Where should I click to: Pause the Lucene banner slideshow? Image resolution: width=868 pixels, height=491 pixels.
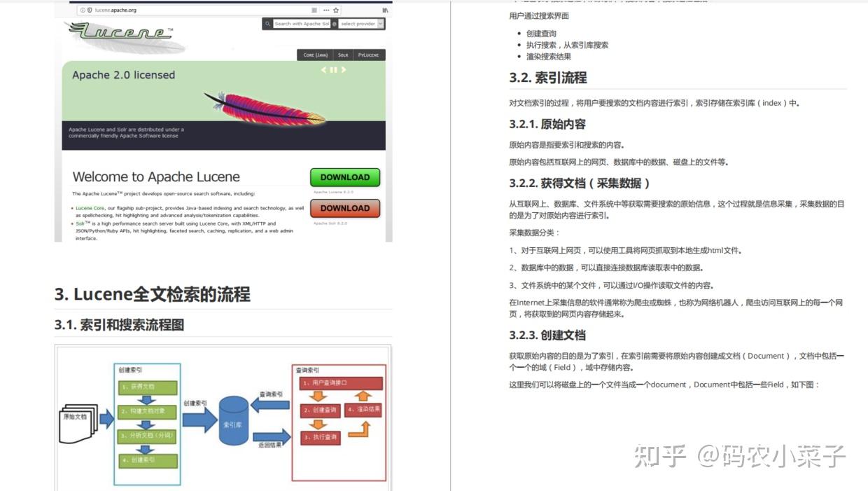coord(333,70)
